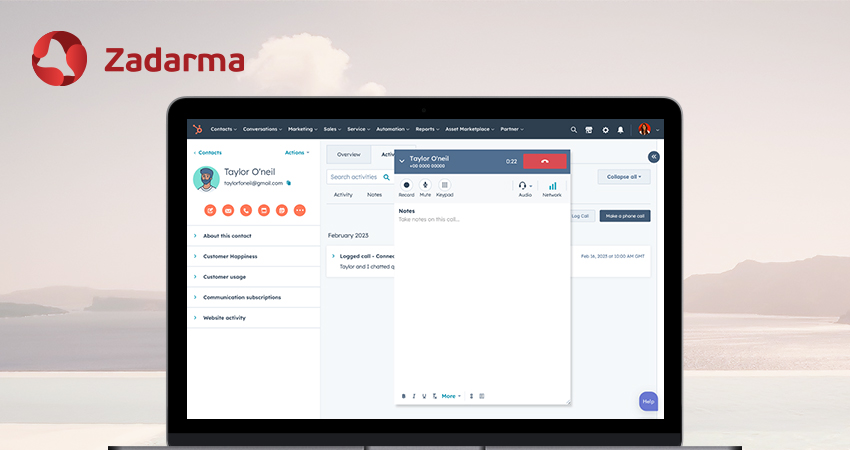This screenshot has width=850, height=450.
Task: Select the Notes filter tab
Action: [375, 195]
